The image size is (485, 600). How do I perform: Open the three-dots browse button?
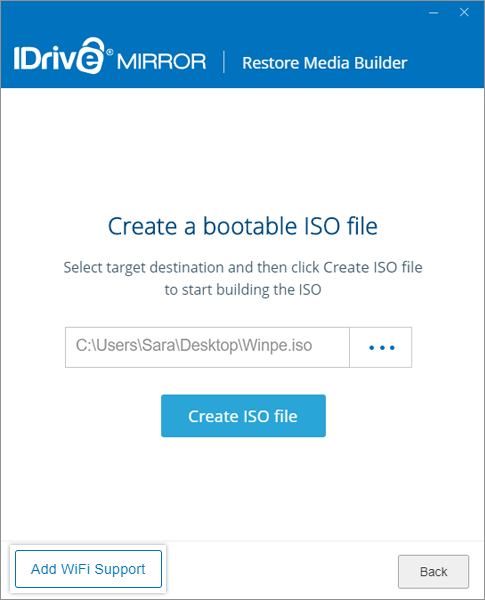pyautogui.click(x=381, y=347)
